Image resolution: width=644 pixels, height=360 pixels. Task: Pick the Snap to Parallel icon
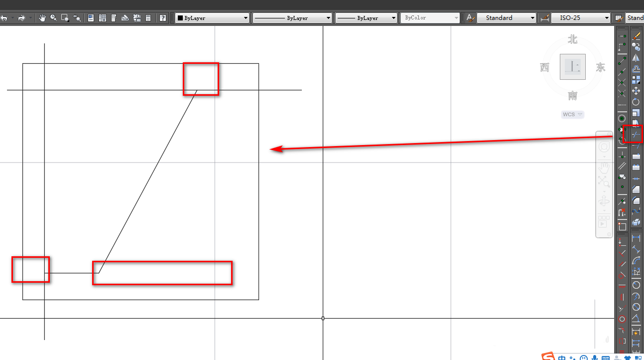click(x=622, y=166)
